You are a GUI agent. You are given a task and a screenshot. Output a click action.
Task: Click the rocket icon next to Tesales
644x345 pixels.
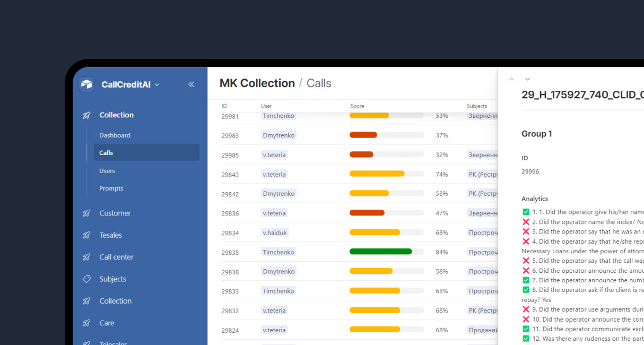86,235
